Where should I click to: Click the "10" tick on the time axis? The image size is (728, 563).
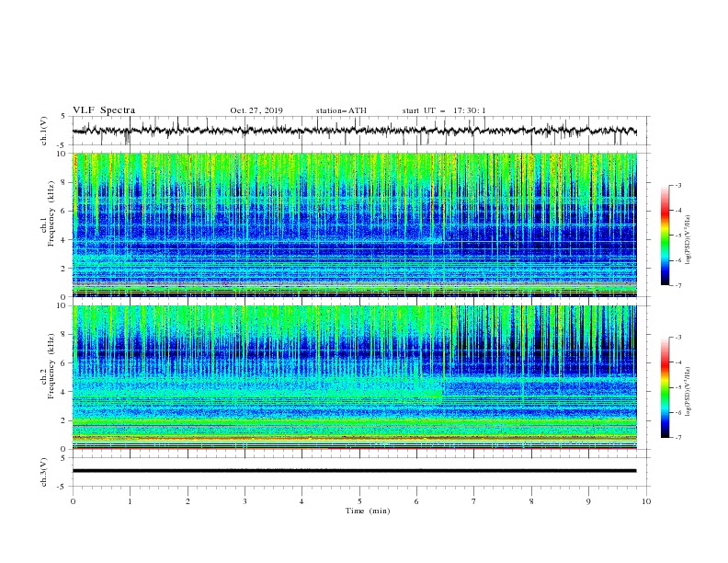click(x=646, y=501)
